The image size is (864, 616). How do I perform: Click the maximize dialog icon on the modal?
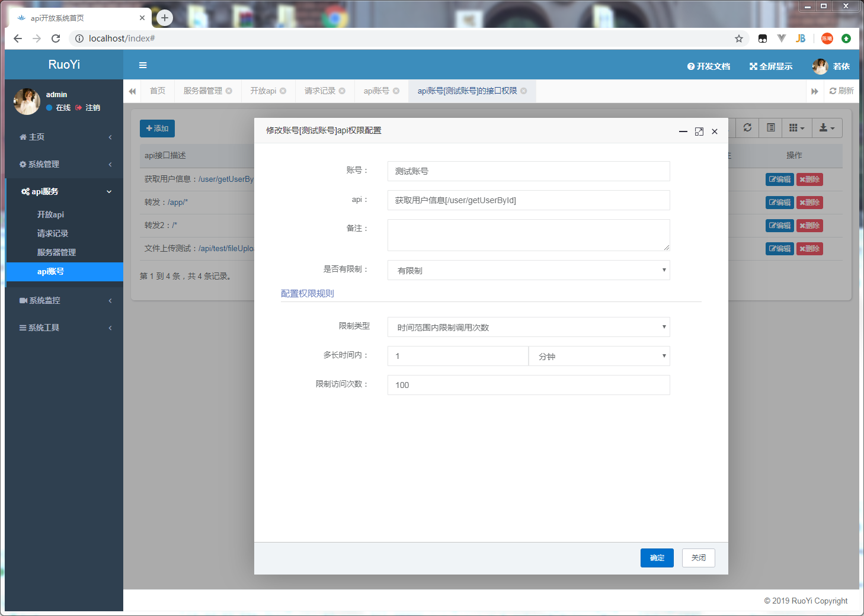pos(699,131)
